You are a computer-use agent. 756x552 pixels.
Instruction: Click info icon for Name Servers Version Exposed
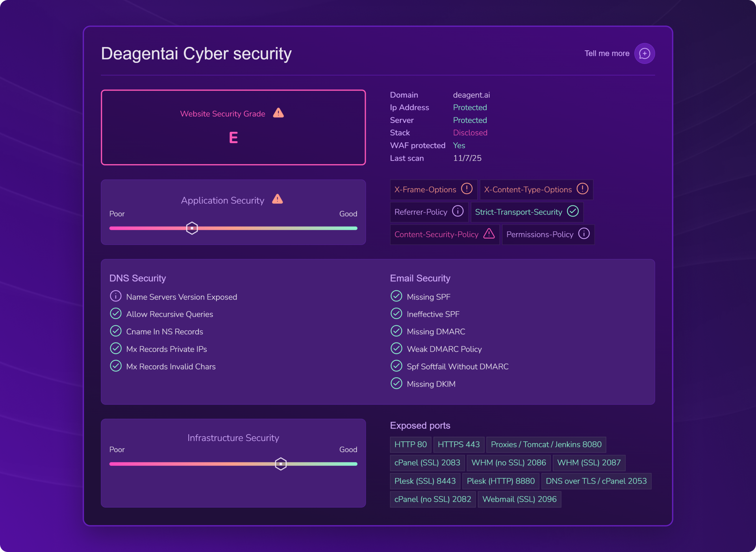115,296
